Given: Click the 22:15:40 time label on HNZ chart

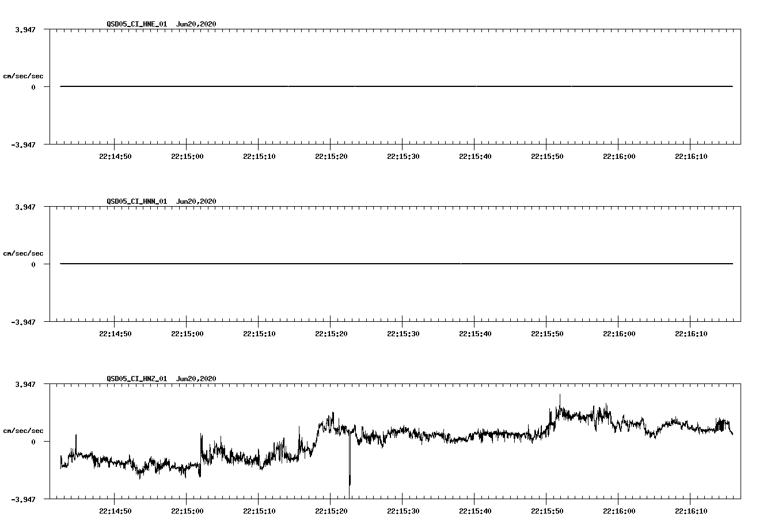Looking at the screenshot, I should click(x=475, y=511).
